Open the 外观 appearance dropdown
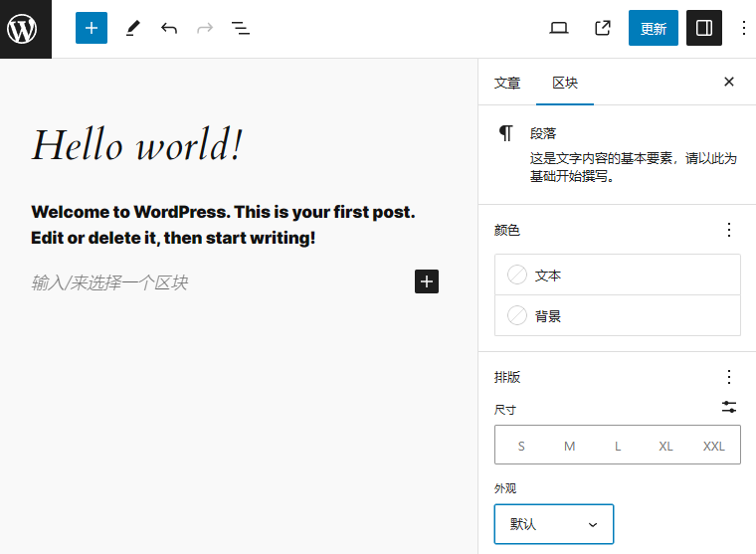Viewport: 756px width, 554px height. pyautogui.click(x=554, y=524)
